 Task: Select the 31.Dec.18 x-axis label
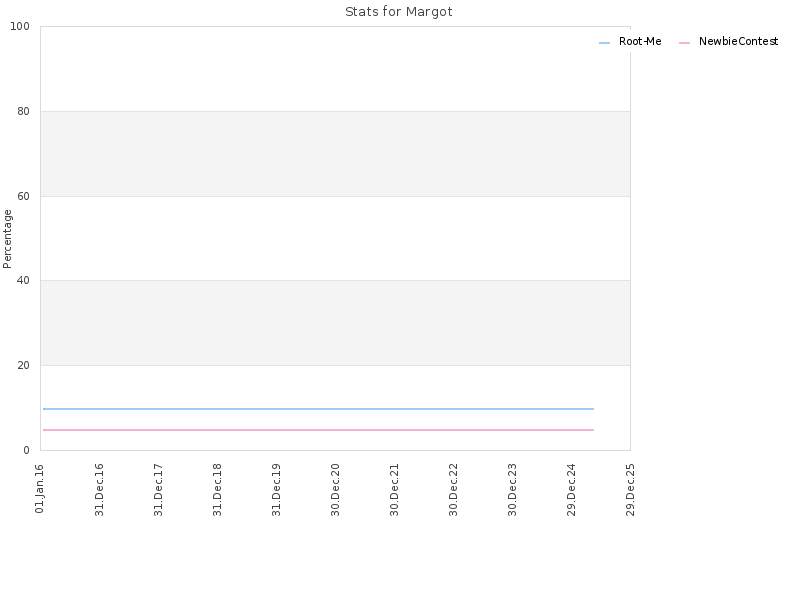click(x=217, y=490)
